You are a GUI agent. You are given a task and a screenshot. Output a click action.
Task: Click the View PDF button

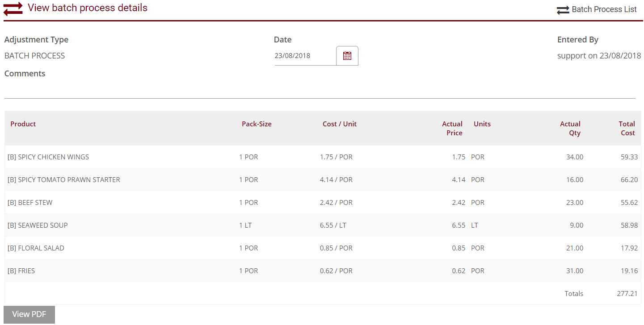click(29, 314)
